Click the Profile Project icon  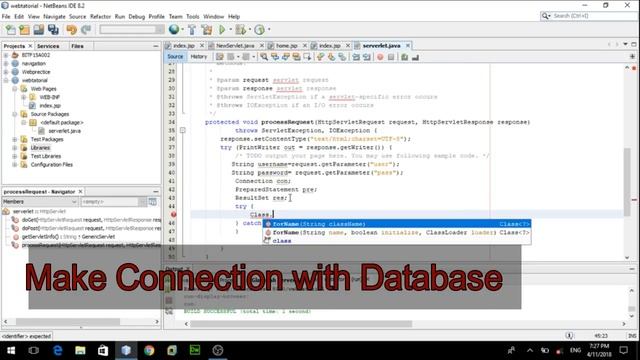259,30
